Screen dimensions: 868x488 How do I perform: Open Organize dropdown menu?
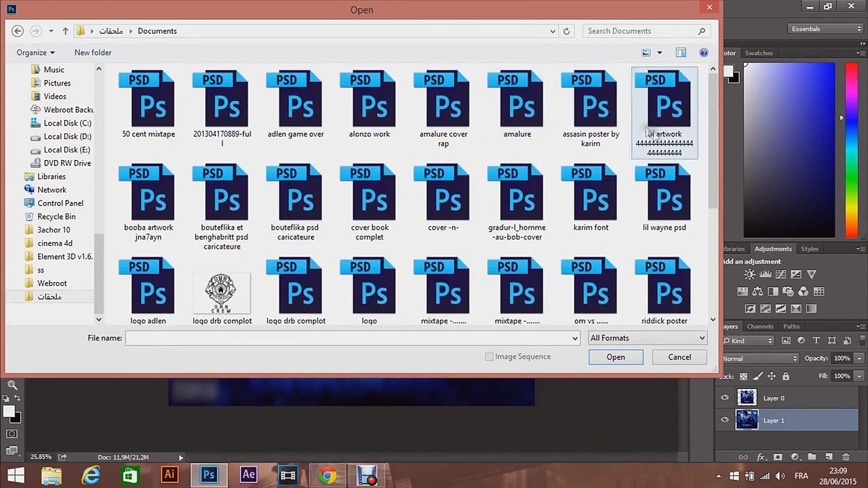point(36,53)
